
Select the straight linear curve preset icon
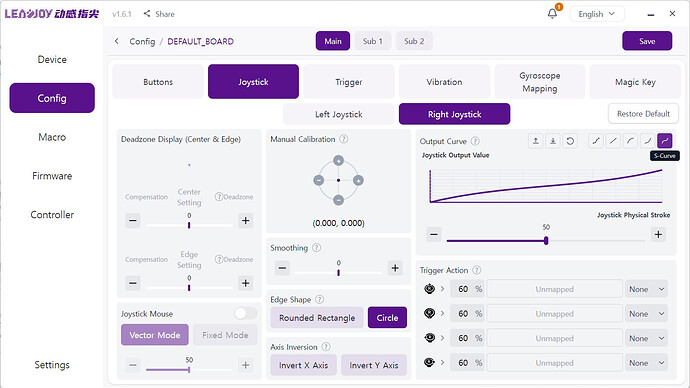coord(613,141)
